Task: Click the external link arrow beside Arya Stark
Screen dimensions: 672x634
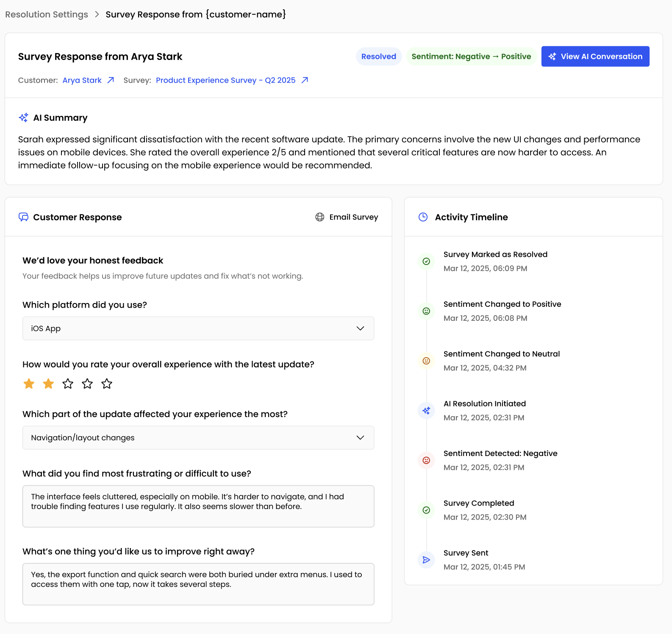Action: click(x=111, y=80)
